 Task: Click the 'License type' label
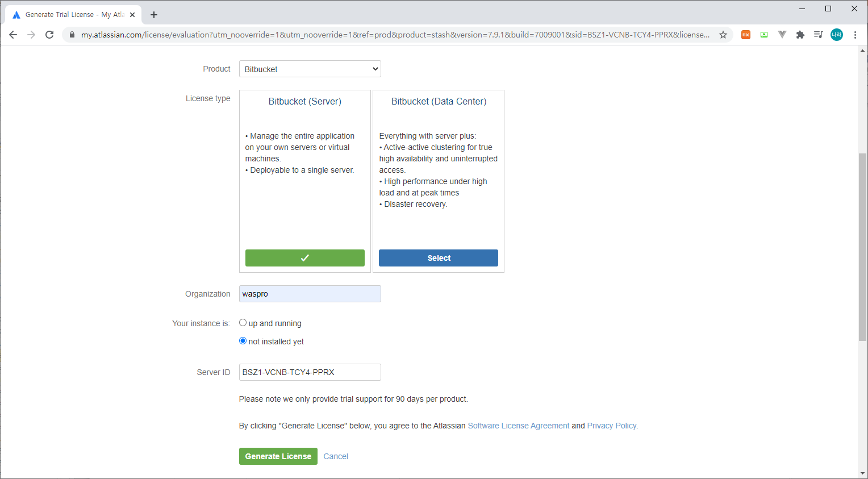(208, 98)
